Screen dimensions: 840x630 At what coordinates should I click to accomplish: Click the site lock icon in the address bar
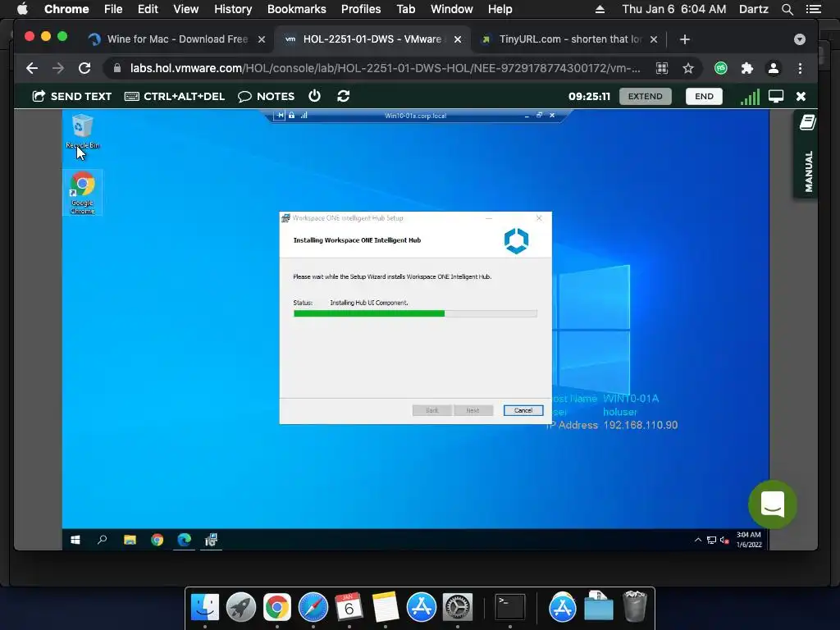(116, 68)
